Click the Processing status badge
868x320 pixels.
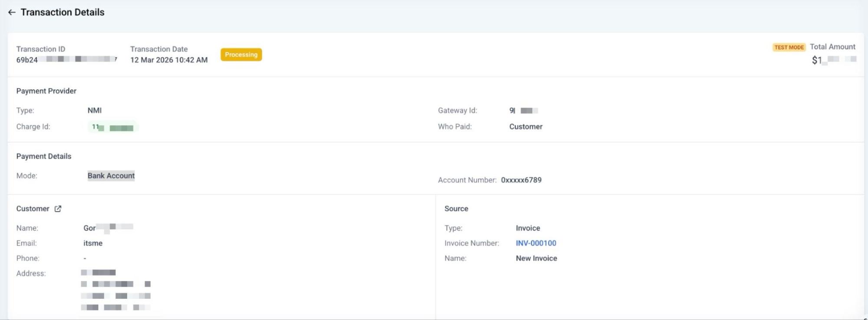point(241,55)
